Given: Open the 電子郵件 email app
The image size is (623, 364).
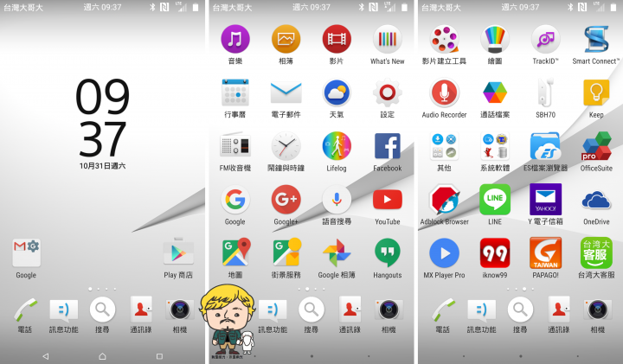Looking at the screenshot, I should pyautogui.click(x=286, y=93).
